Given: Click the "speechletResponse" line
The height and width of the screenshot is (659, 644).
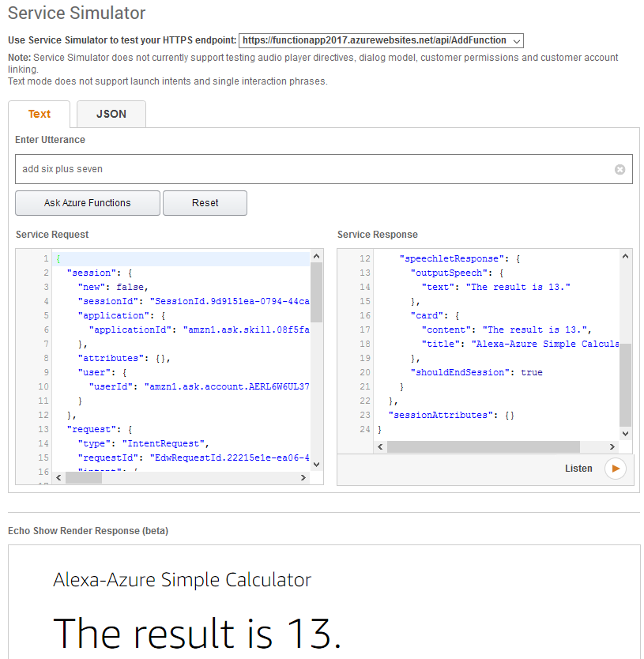Looking at the screenshot, I should tap(460, 258).
